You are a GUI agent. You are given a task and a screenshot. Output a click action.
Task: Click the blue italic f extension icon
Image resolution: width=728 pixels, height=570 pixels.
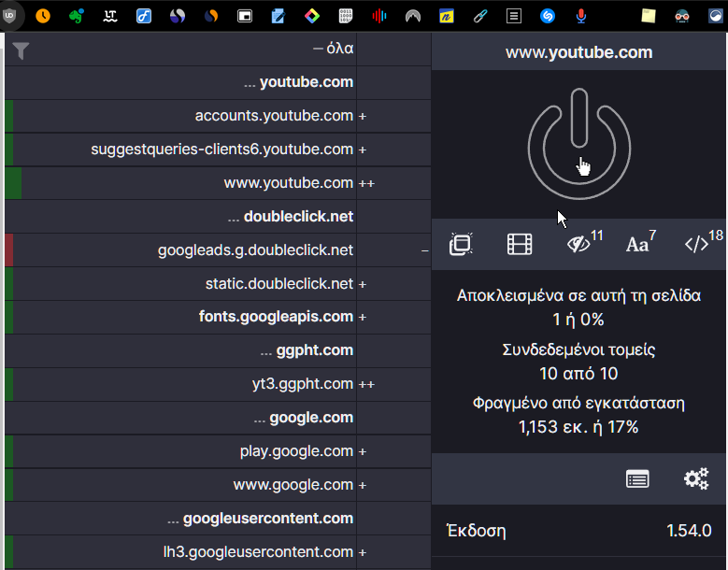tap(144, 16)
